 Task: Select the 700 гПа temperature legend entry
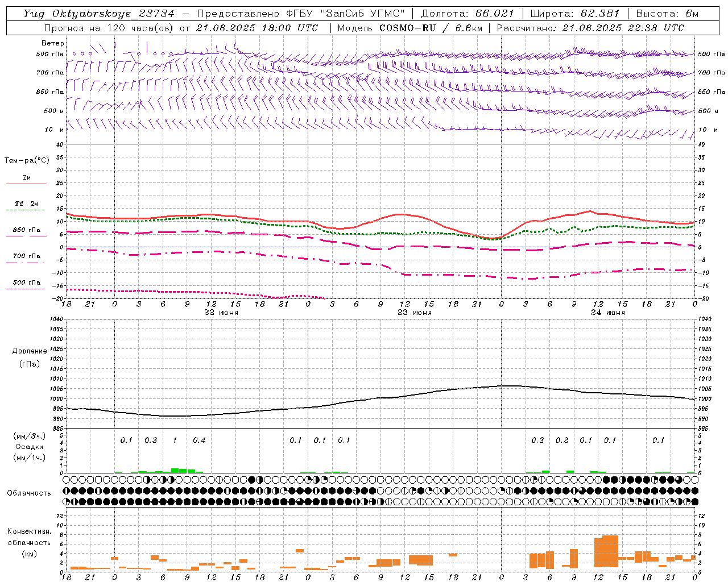pyautogui.click(x=27, y=256)
